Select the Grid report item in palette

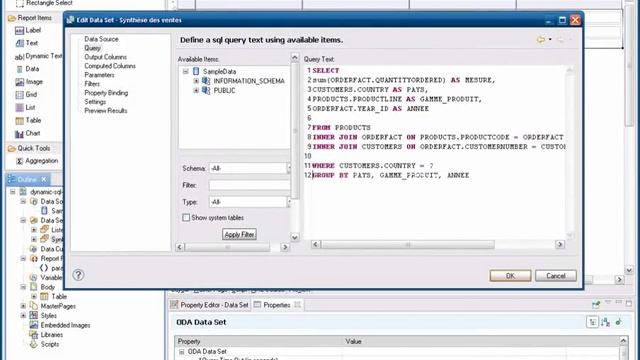(x=26, y=94)
